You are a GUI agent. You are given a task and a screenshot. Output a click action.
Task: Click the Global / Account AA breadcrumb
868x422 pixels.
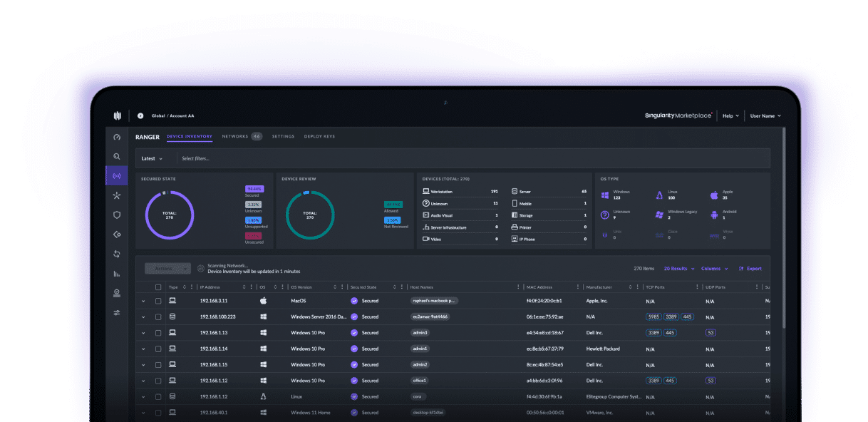(172, 115)
